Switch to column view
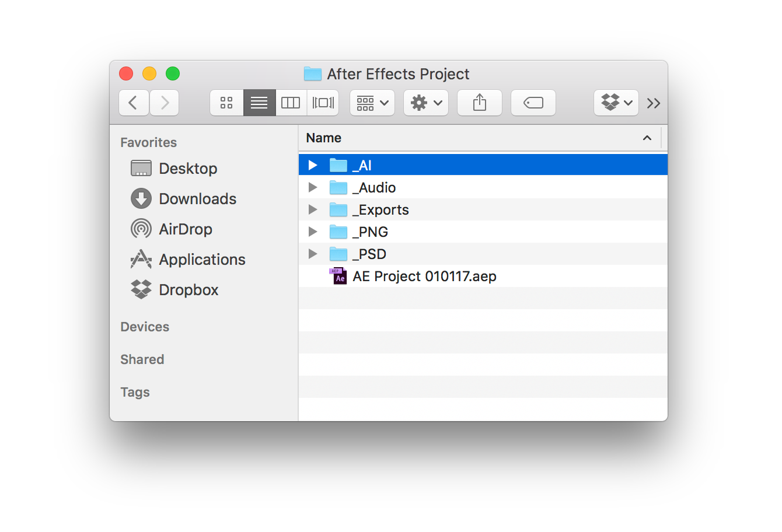Viewport: 782px width, 532px height. tap(291, 103)
